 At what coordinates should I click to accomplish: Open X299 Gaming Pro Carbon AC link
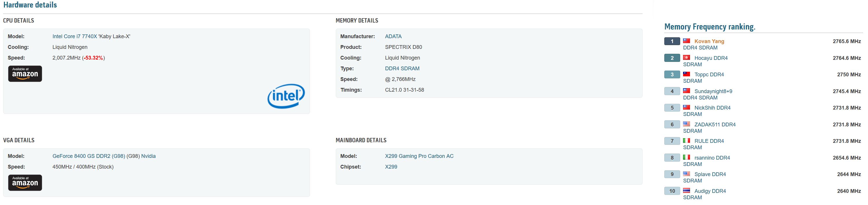[419, 156]
